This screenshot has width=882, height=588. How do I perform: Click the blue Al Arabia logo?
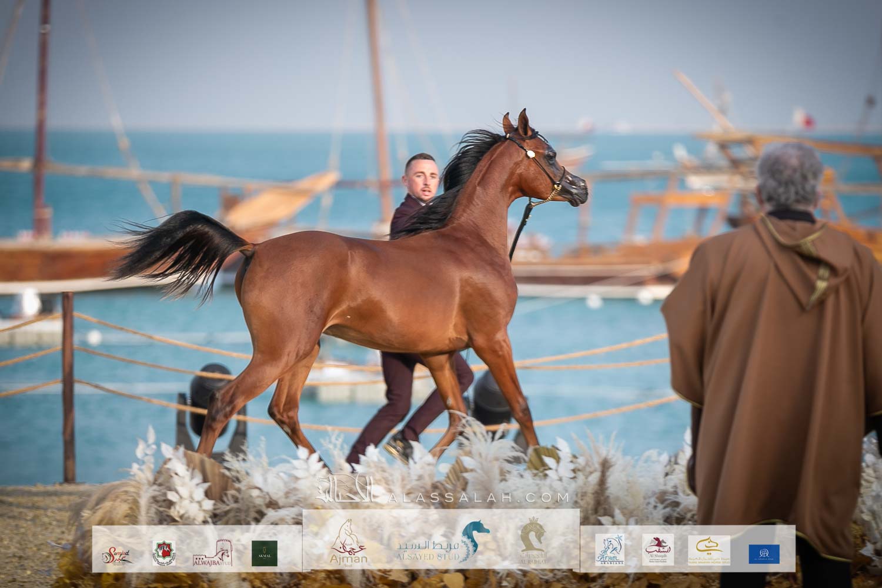pos(764,554)
